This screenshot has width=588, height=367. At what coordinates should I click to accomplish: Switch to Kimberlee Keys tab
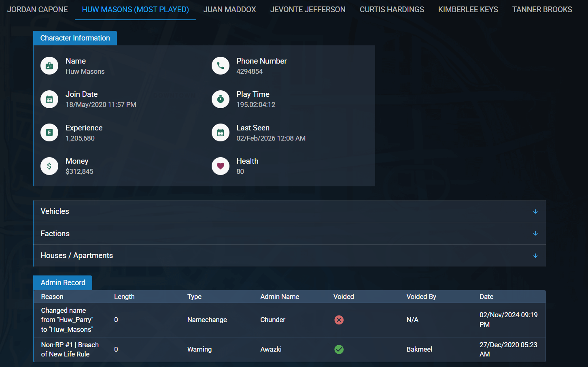click(468, 9)
